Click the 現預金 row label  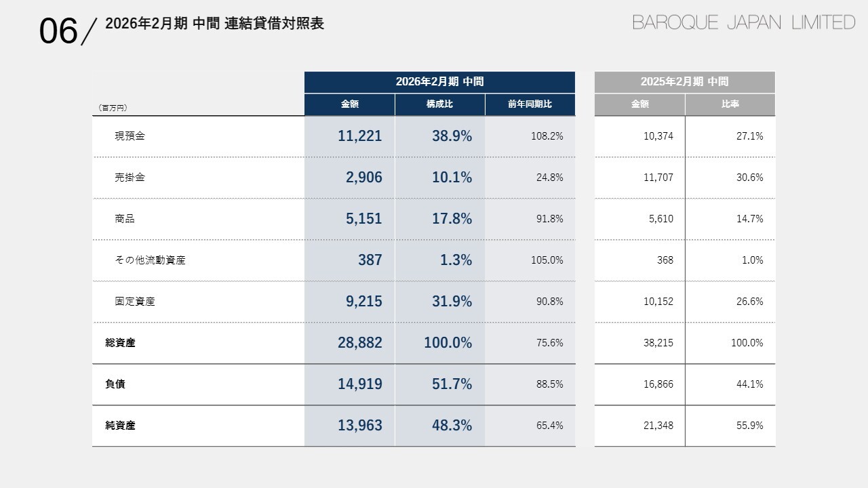130,136
